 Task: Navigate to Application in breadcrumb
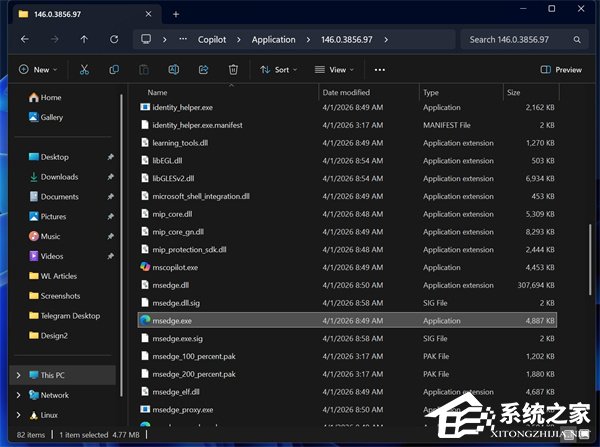pyautogui.click(x=273, y=39)
